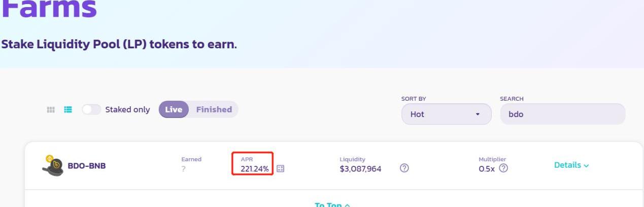The image size is (644, 207).
Task: Select the list view icon
Action: click(68, 109)
